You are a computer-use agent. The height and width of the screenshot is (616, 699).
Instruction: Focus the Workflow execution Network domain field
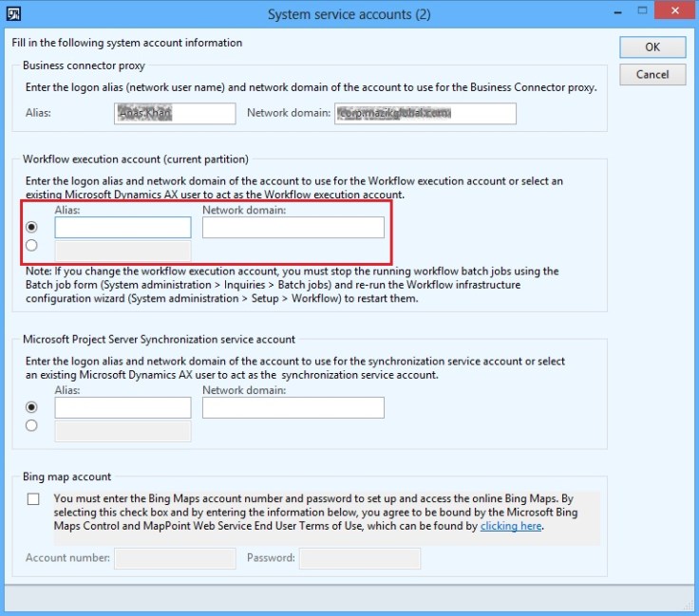[x=293, y=228]
